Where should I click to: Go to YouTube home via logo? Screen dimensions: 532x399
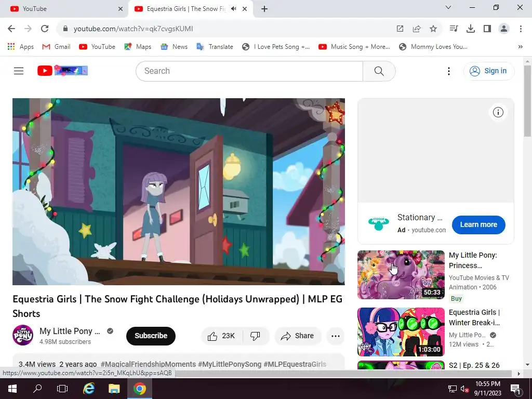tap(62, 71)
